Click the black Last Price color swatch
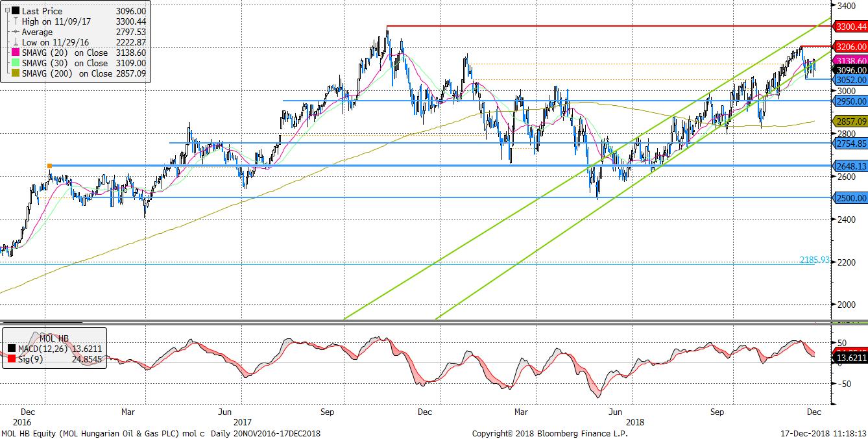868x439 pixels. click(15, 11)
